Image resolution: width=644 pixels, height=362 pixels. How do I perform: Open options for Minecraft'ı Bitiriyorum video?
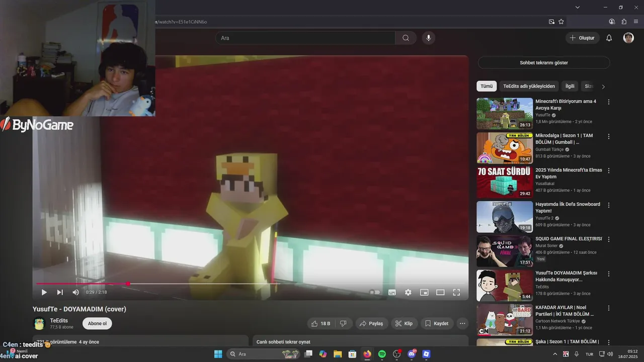[609, 102]
